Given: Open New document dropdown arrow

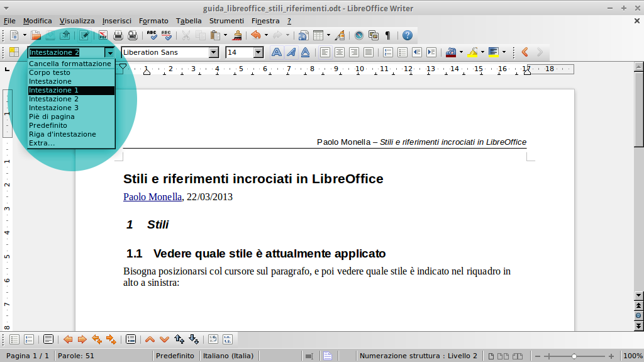Looking at the screenshot, I should [x=25, y=35].
